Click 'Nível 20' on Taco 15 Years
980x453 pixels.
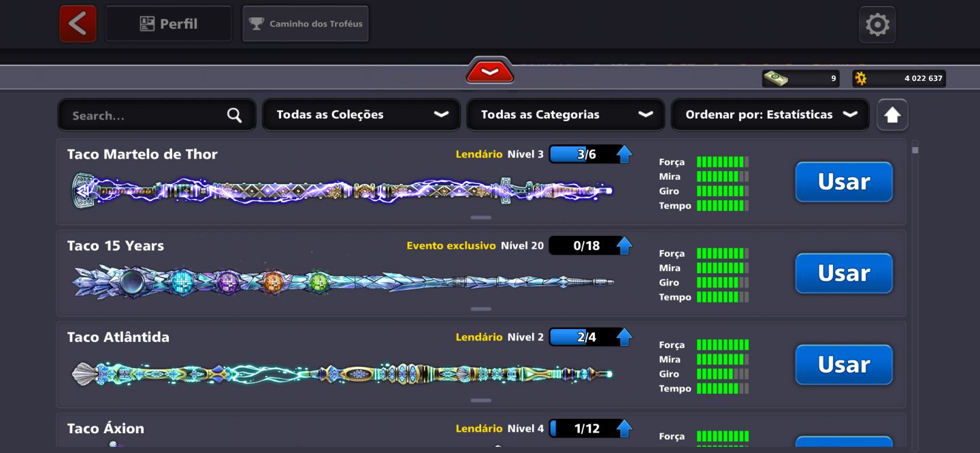coord(522,246)
